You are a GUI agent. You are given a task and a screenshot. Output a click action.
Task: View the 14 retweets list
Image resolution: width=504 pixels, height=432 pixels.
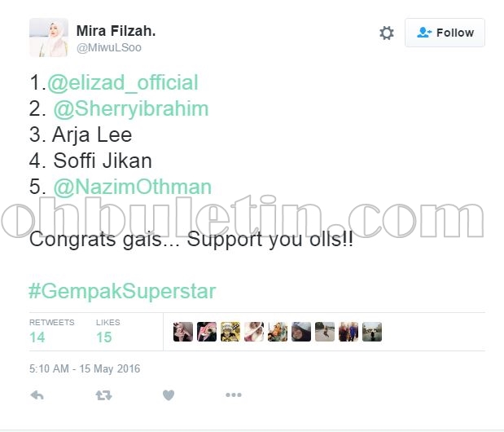coord(52,332)
